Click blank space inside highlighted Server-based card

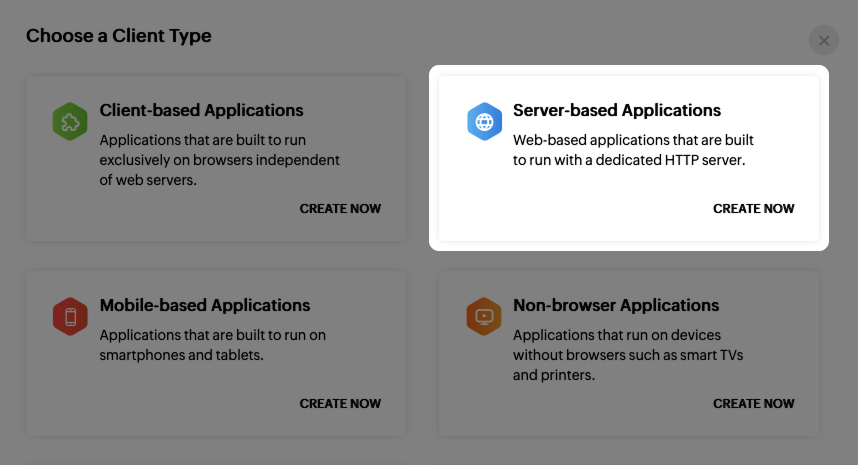point(580,208)
